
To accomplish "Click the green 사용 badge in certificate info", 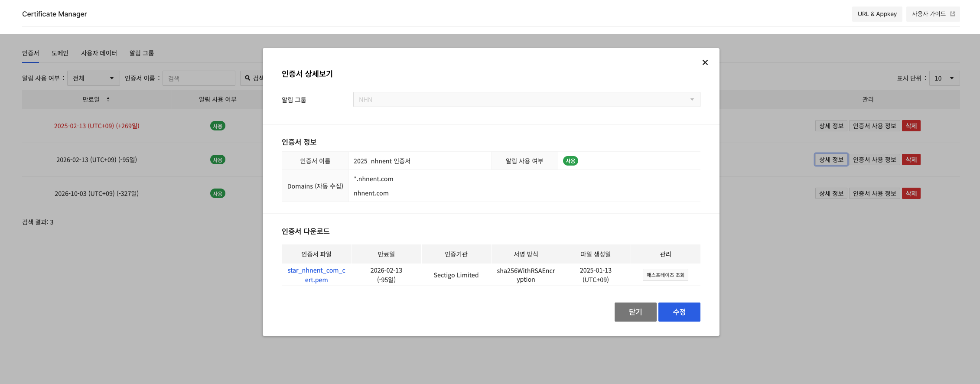I will (570, 161).
